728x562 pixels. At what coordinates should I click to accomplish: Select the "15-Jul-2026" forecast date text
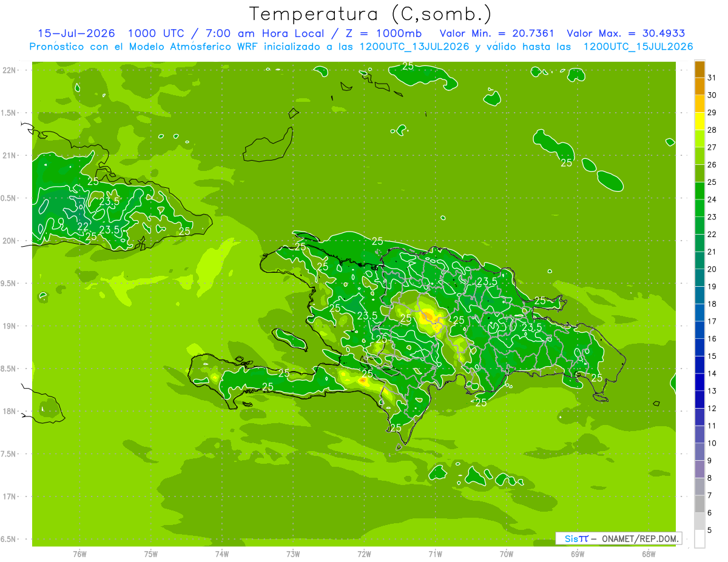(77, 33)
